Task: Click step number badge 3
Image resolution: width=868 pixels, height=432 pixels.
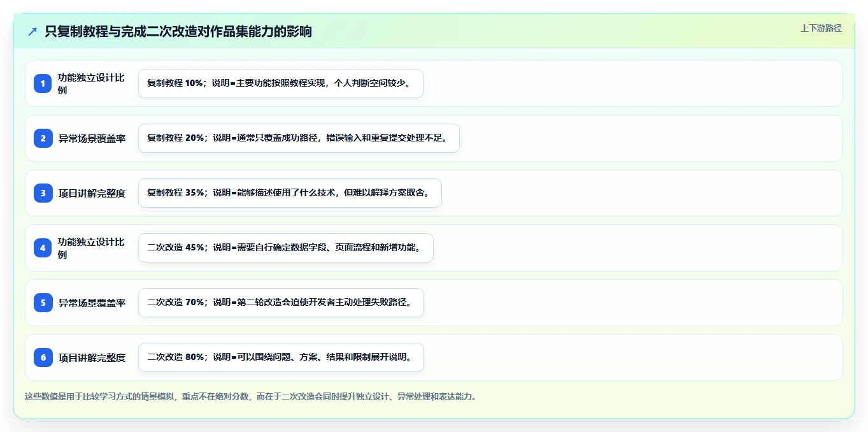Action: click(x=43, y=193)
